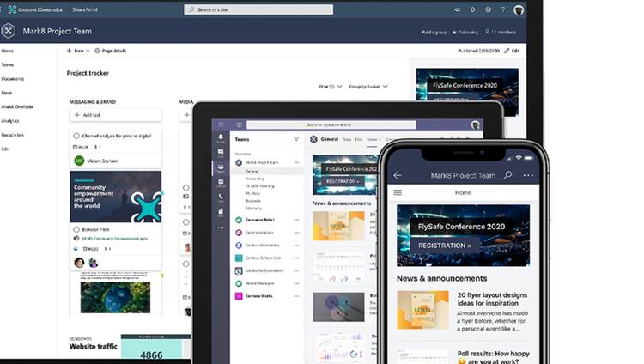644x364 pixels.
Task: Toggle the Following star on the SharePoint site
Action: click(454, 33)
